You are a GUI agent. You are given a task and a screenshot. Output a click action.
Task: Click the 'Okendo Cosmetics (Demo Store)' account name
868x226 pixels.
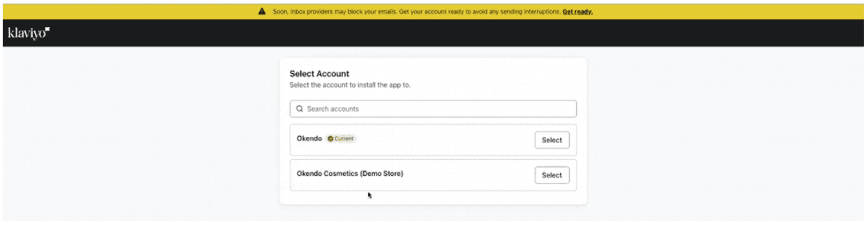point(350,174)
